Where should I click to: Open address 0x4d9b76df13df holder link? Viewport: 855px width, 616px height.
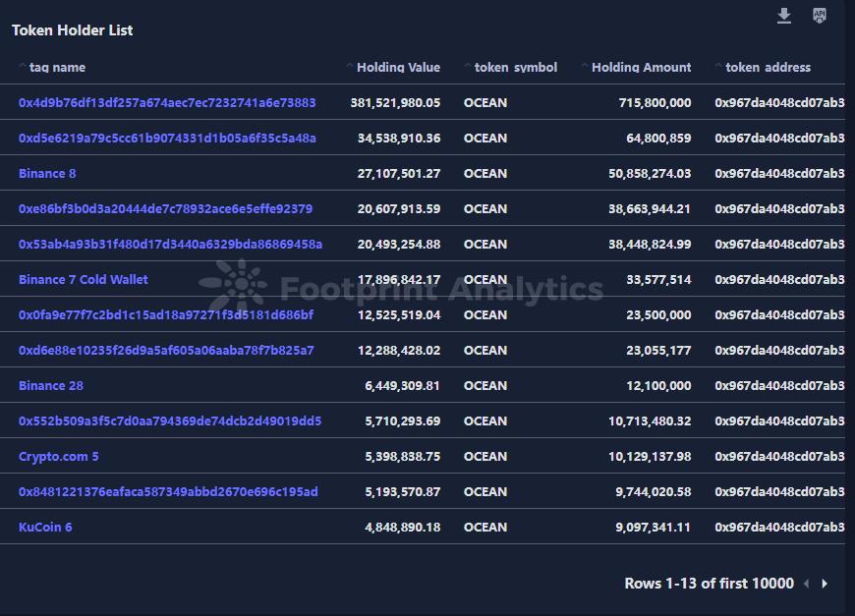[x=167, y=103]
